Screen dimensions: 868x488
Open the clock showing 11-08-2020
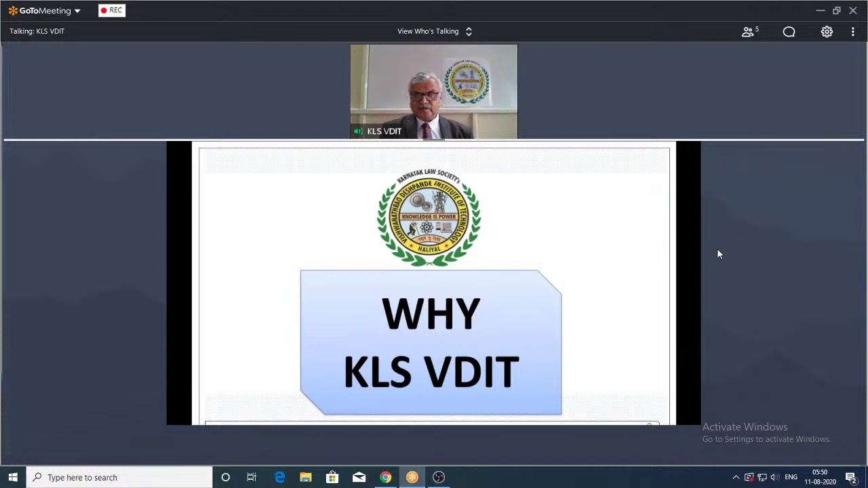click(820, 477)
